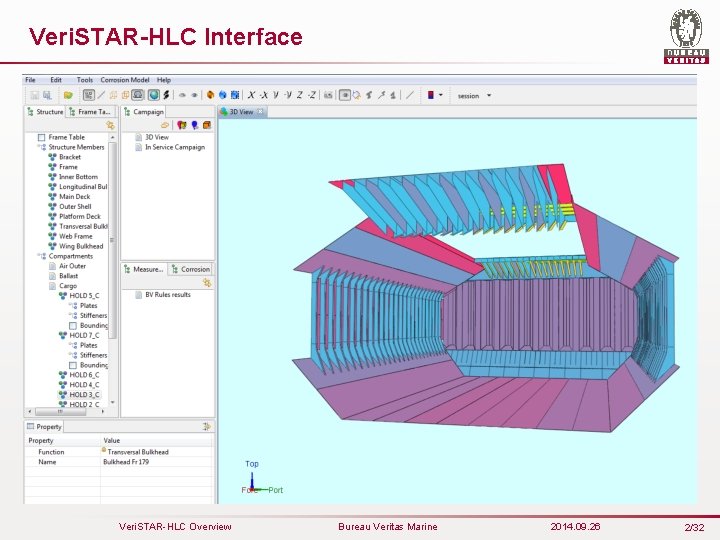
Task: Switch to the Frame Ta... tab
Action: (x=90, y=112)
